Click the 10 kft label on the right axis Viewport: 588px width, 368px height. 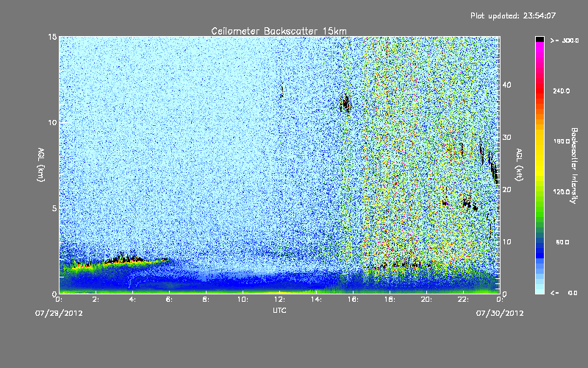[x=506, y=242]
